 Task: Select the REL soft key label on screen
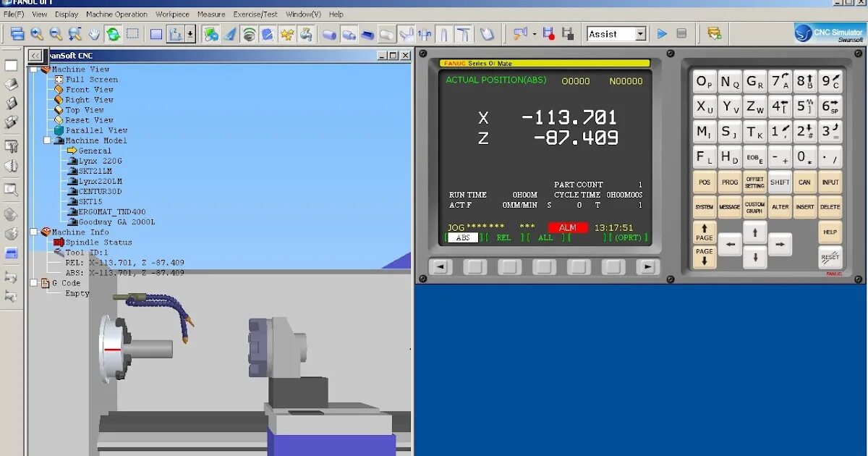point(503,237)
